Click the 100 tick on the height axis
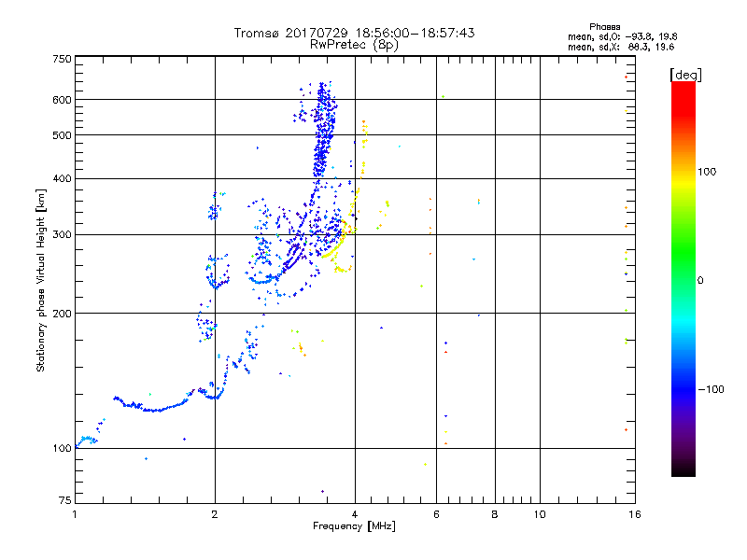Image resolution: width=747 pixels, height=560 pixels. [62, 448]
